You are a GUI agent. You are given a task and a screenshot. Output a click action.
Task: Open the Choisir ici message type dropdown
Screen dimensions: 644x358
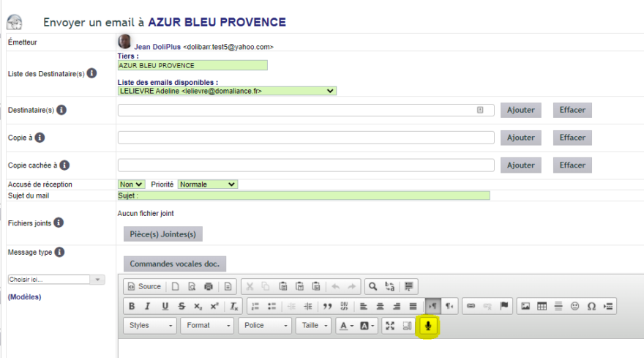click(56, 280)
